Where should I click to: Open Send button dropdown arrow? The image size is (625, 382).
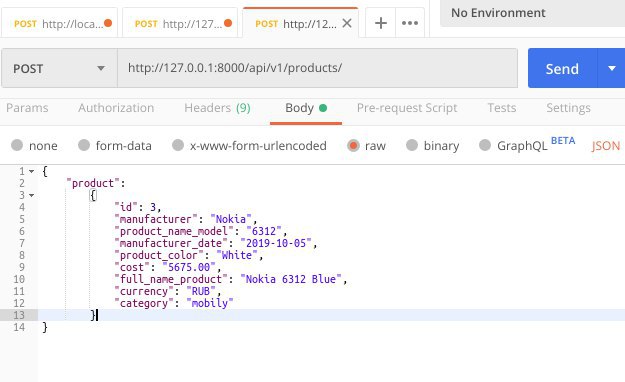(612, 68)
